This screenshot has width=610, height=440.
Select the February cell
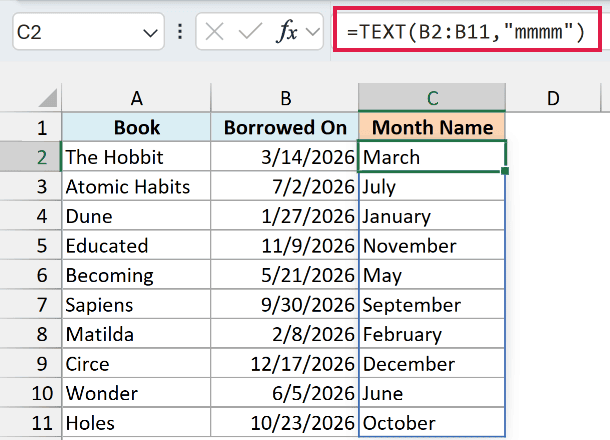point(432,334)
